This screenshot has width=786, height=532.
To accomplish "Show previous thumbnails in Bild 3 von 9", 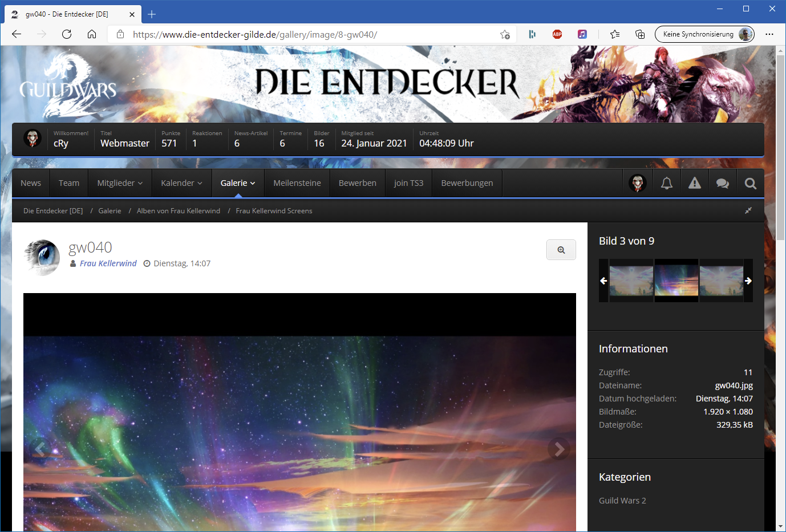I will coord(603,281).
